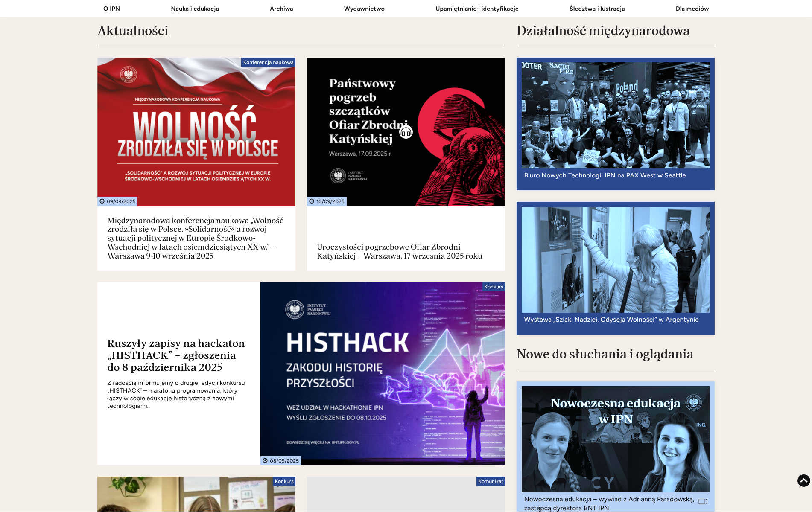812x512 pixels.
Task: Click the Komunikat category label
Action: (491, 481)
